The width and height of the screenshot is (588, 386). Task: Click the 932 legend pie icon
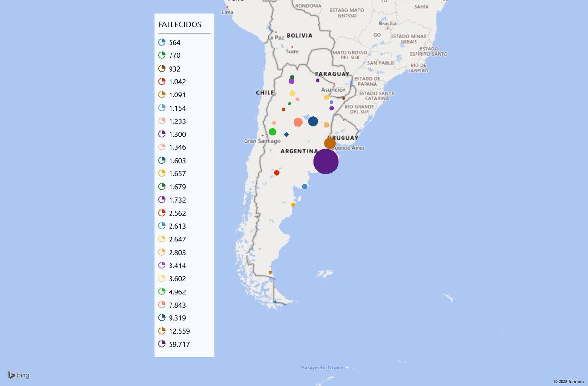tap(162, 69)
